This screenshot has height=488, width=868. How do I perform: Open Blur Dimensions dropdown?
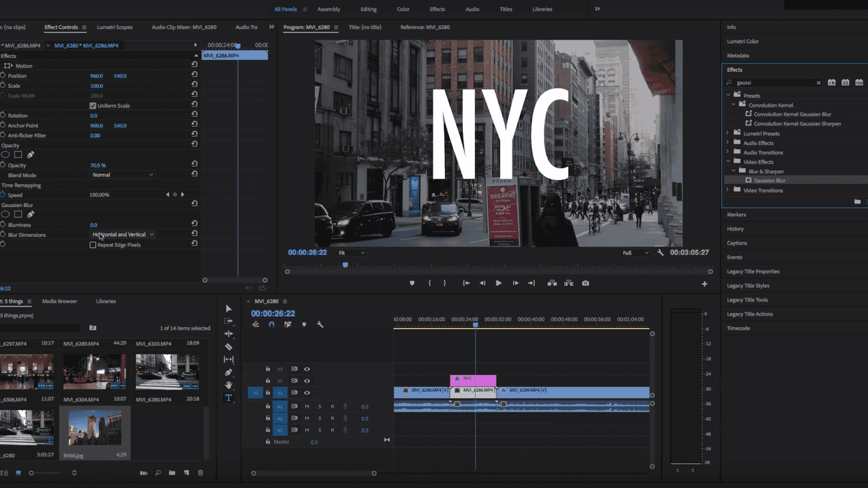[x=123, y=235]
